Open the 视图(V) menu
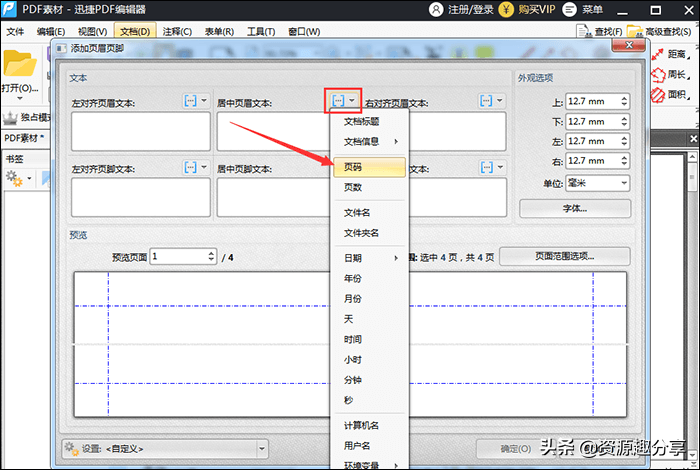This screenshot has width=700, height=470. click(92, 32)
